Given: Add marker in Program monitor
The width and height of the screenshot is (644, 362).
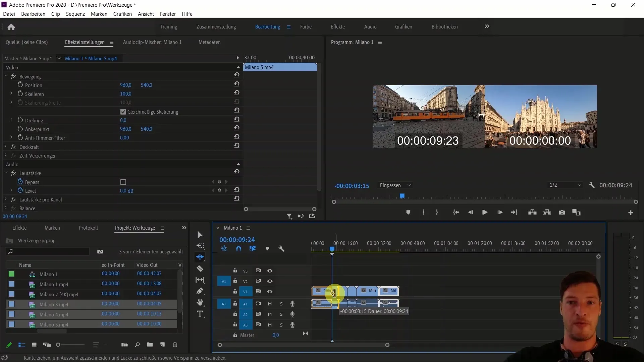Looking at the screenshot, I should [408, 212].
